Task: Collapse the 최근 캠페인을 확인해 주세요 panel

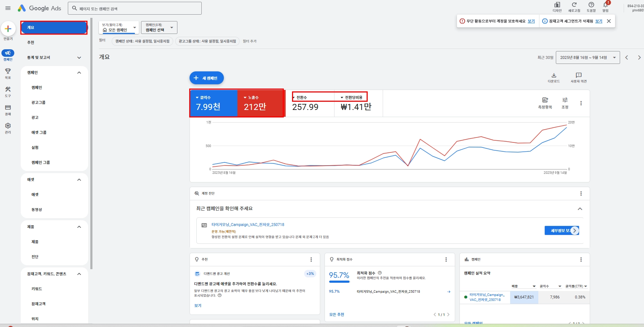Action: [x=580, y=209]
